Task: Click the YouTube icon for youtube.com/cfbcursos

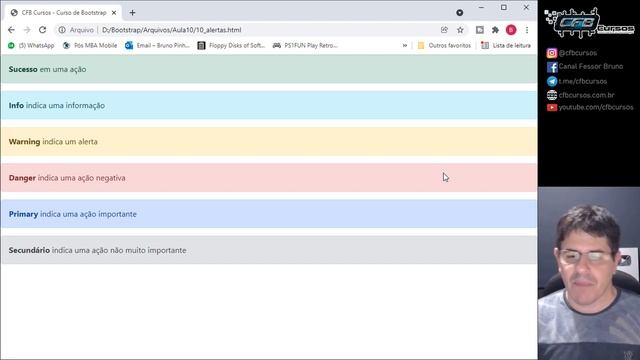Action: pos(552,107)
